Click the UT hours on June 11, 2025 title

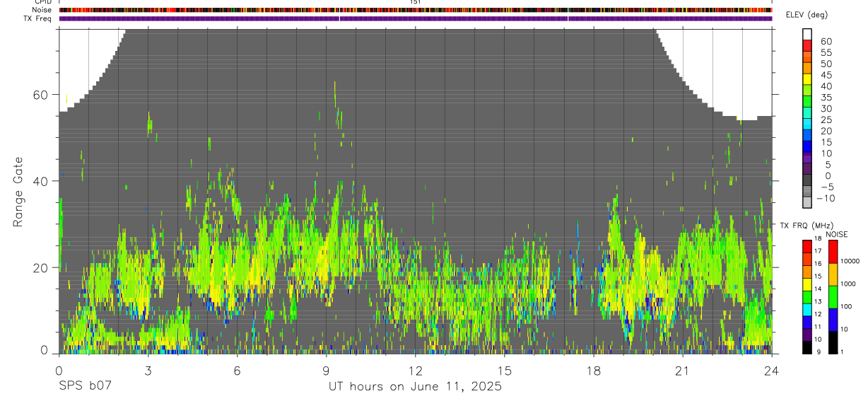coord(415,387)
